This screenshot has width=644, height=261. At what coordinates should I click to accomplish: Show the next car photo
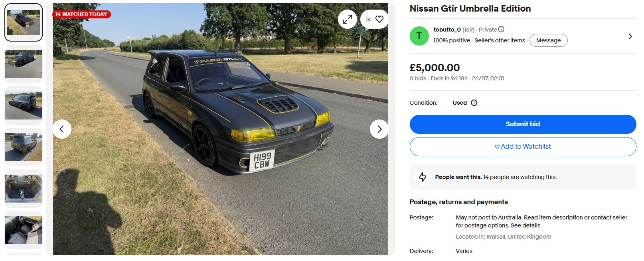click(x=379, y=129)
